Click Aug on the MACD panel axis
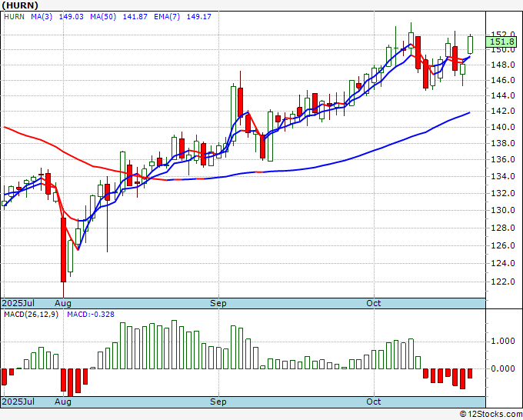 63,402
